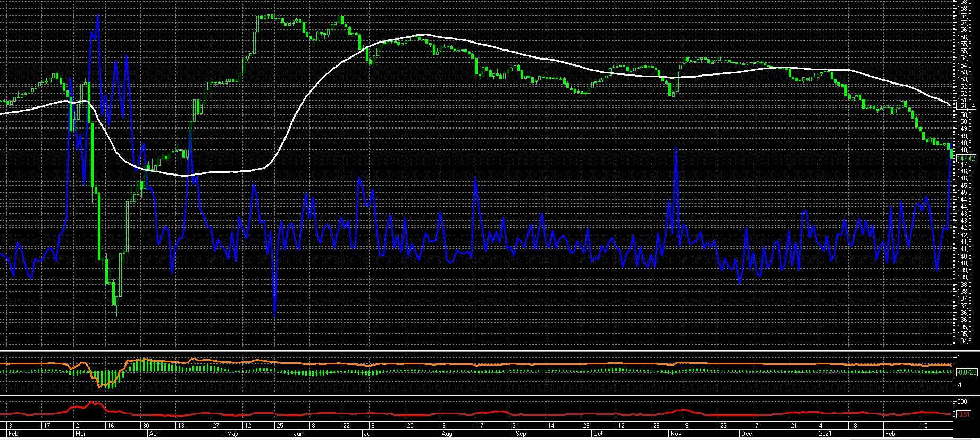Click the Mar month label on time axis
This screenshot has height=440, width=980.
point(80,434)
